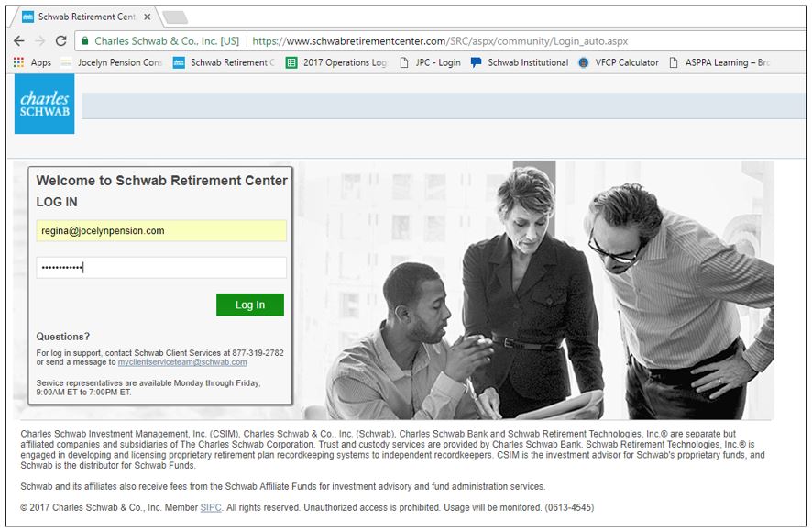Open the Schwab Institutional bookmark

[x=519, y=62]
